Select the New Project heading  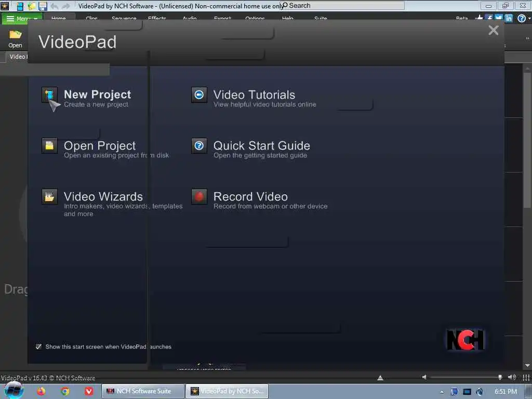click(97, 95)
